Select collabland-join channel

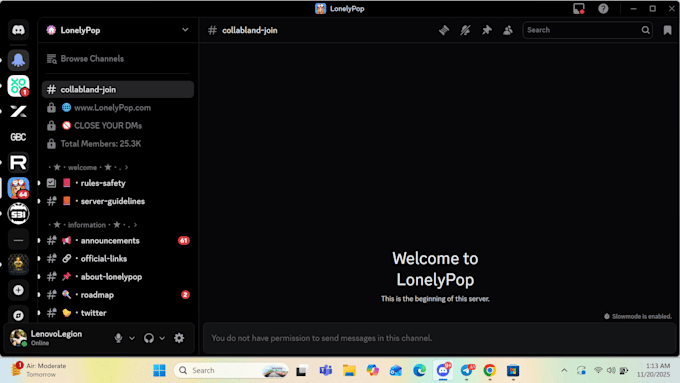pyautogui.click(x=118, y=89)
